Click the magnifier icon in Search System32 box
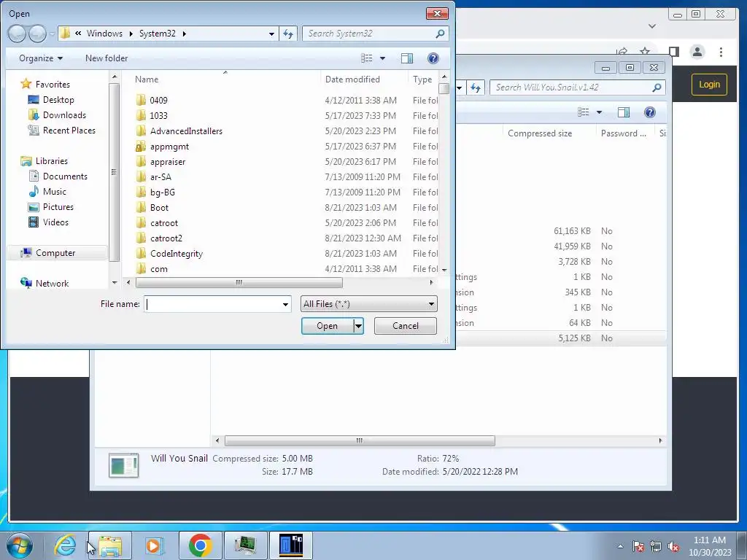The height and width of the screenshot is (560, 747). pyautogui.click(x=440, y=34)
